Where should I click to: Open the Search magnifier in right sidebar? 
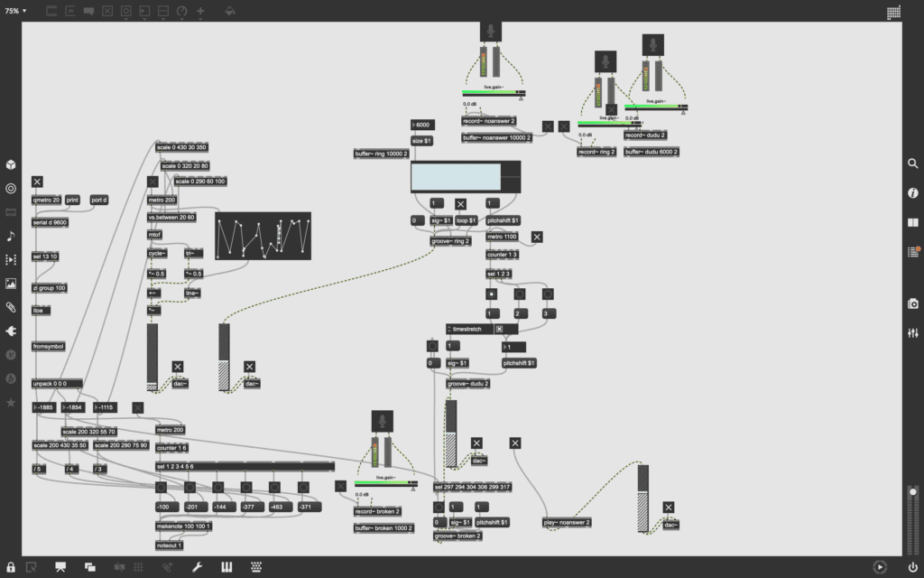[x=913, y=163]
